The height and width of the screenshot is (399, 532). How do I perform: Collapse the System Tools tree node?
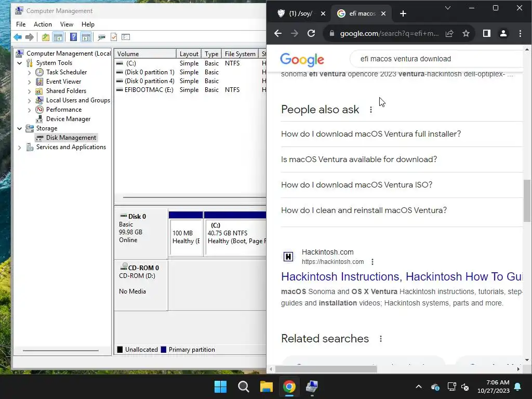tap(20, 63)
